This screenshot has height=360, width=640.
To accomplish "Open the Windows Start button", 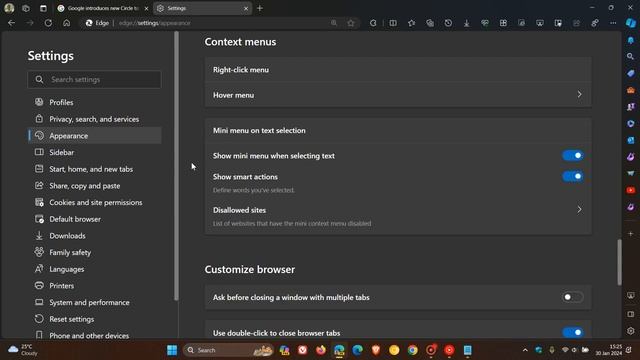I will pos(172,350).
